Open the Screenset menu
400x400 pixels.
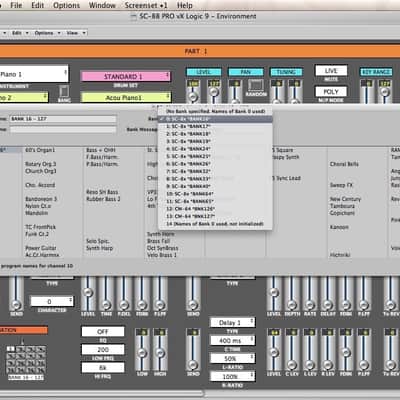(146, 5)
